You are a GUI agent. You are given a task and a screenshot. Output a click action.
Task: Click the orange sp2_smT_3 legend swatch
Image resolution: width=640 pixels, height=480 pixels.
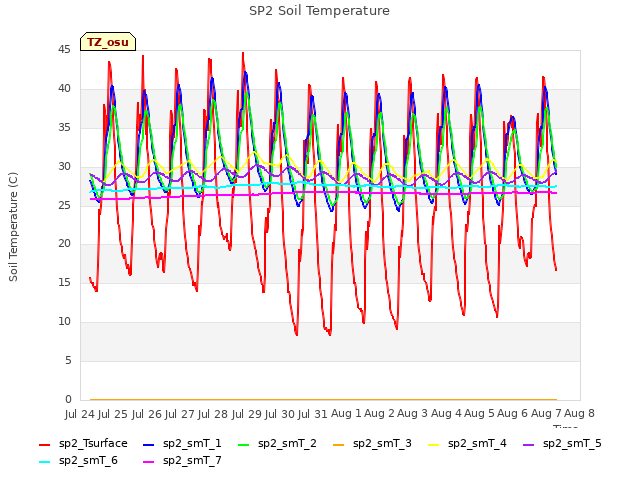(339, 444)
